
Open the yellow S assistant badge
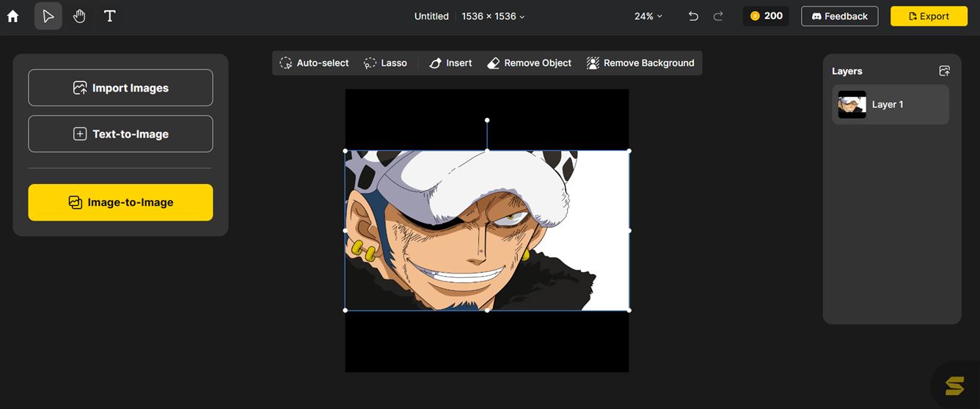coord(954,385)
